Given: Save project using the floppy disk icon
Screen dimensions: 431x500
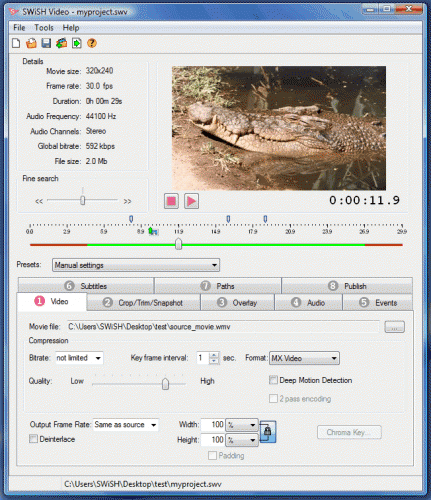Looking at the screenshot, I should coord(46,43).
